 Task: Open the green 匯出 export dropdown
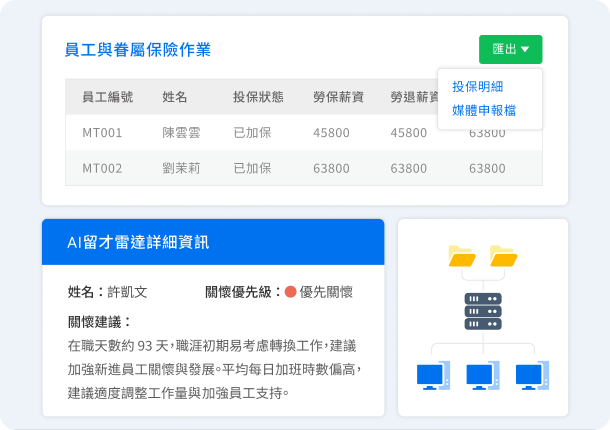click(x=510, y=49)
